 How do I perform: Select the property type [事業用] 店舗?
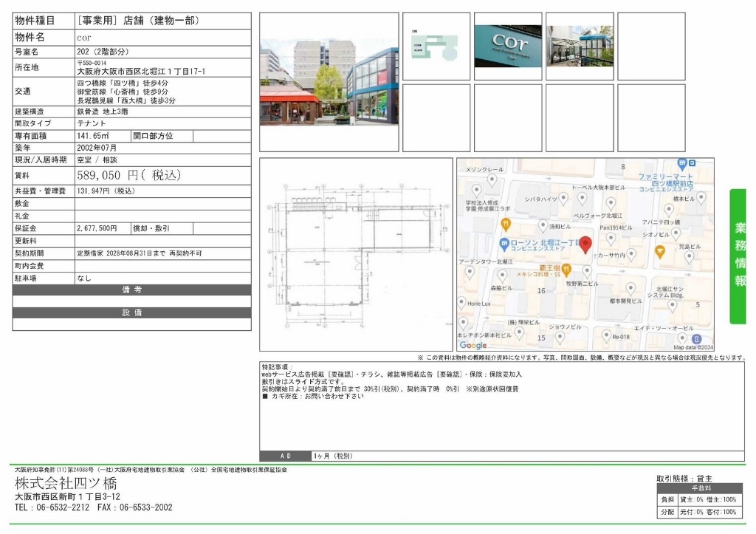tap(138, 21)
